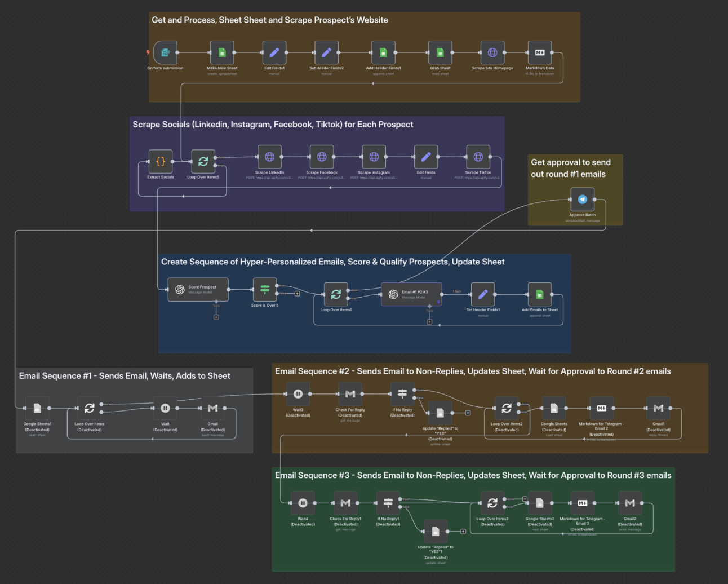Screen dimensions: 728x584
Task: Open the "Wait3" pause node
Action: coord(298,393)
